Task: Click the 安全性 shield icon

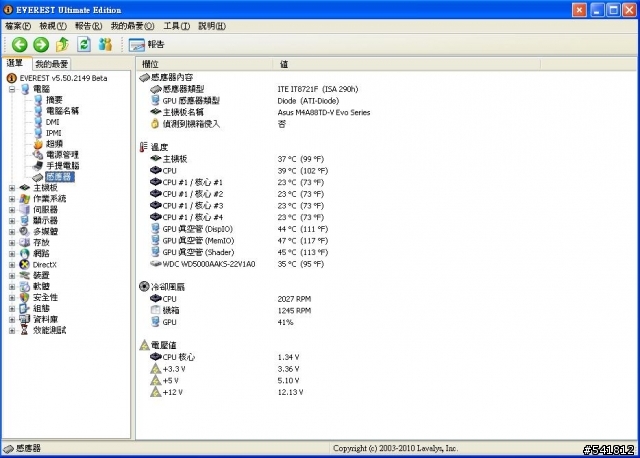Action: pos(24,298)
